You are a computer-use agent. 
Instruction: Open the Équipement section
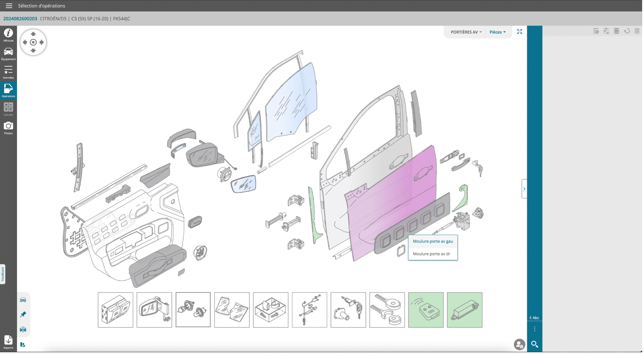(8, 53)
